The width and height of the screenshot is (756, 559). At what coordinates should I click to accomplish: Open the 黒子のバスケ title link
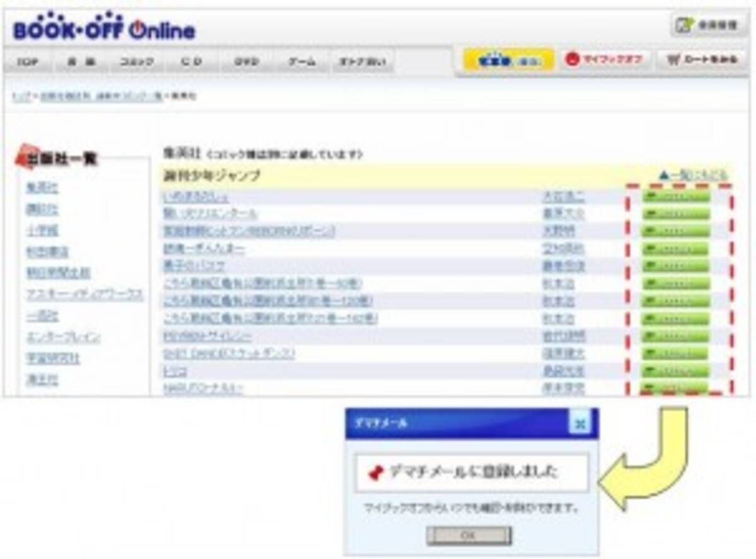point(195,266)
